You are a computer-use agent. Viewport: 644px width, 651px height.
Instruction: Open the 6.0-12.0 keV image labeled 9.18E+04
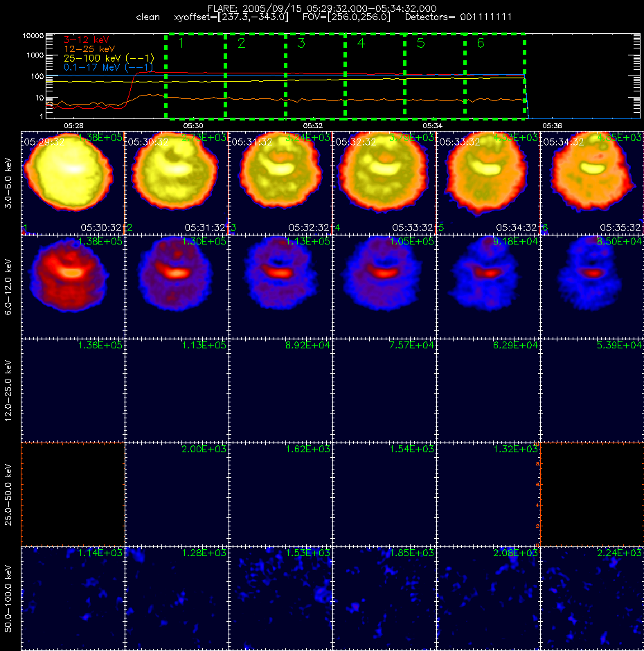pos(488,287)
